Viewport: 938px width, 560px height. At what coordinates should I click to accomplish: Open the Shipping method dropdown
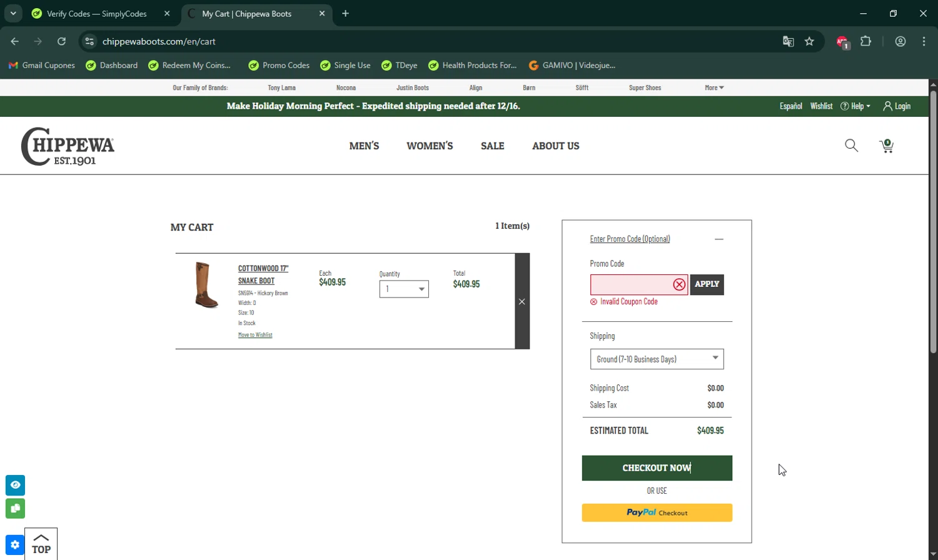(x=657, y=359)
